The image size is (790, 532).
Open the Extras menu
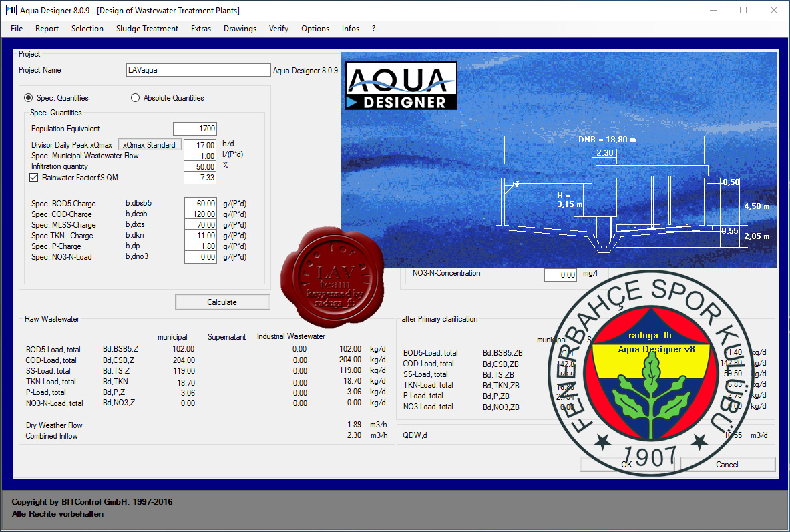click(201, 29)
